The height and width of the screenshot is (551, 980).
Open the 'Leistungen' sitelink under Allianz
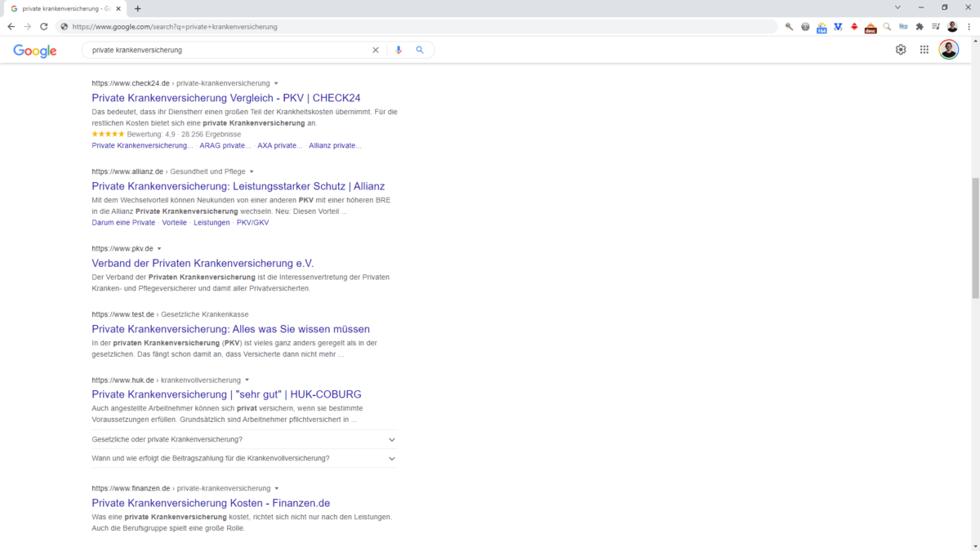point(212,222)
